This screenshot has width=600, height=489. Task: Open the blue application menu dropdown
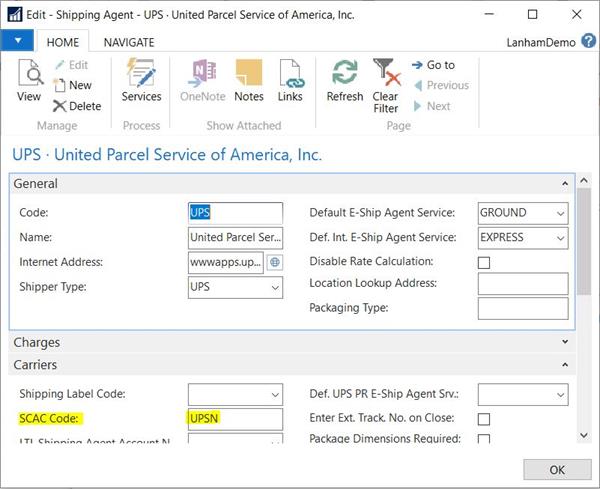pos(17,40)
